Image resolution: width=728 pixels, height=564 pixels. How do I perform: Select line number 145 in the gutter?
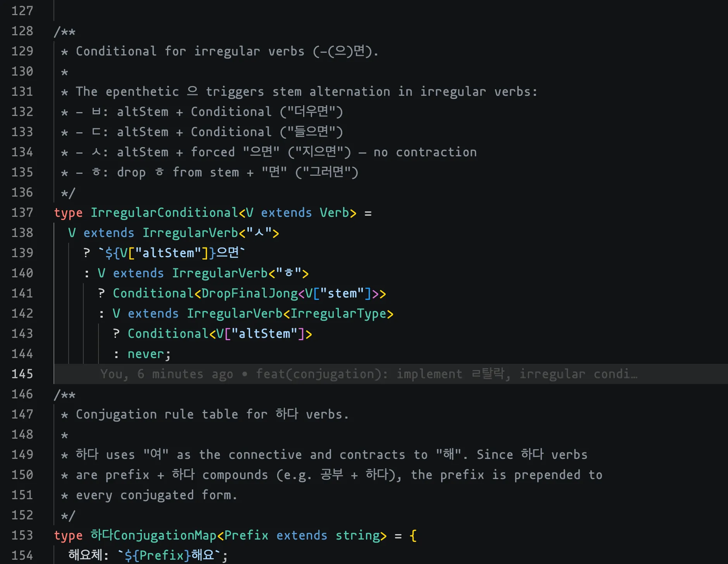[x=22, y=374]
